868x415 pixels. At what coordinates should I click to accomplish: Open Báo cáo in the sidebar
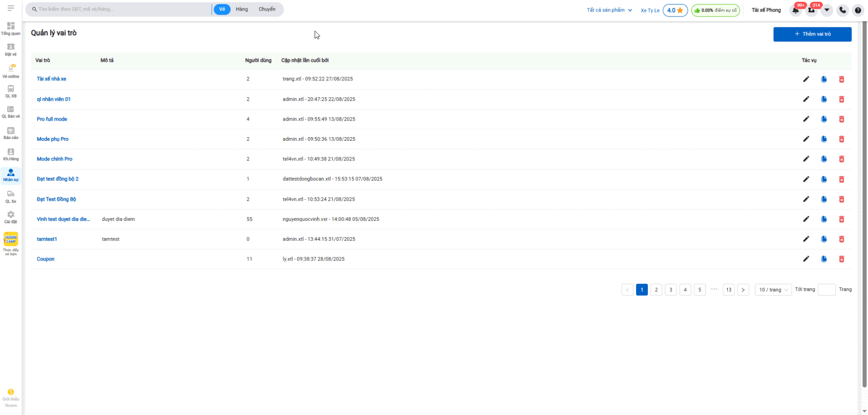(11, 133)
